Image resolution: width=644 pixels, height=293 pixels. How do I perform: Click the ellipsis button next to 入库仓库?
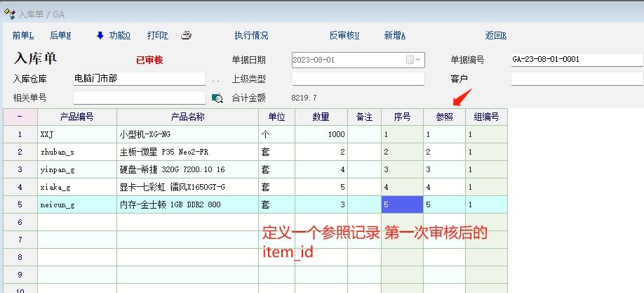[x=215, y=79]
